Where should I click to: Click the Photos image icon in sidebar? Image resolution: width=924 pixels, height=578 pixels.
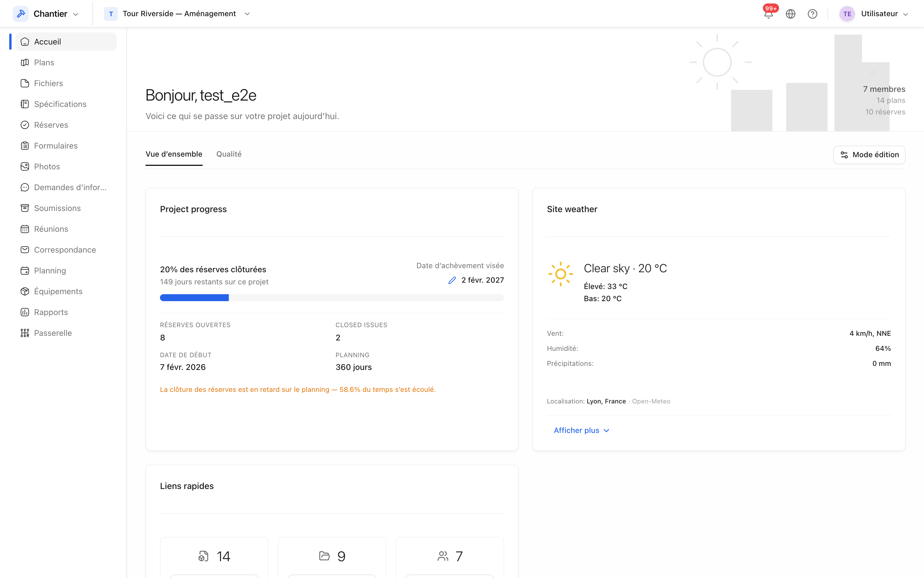25,167
